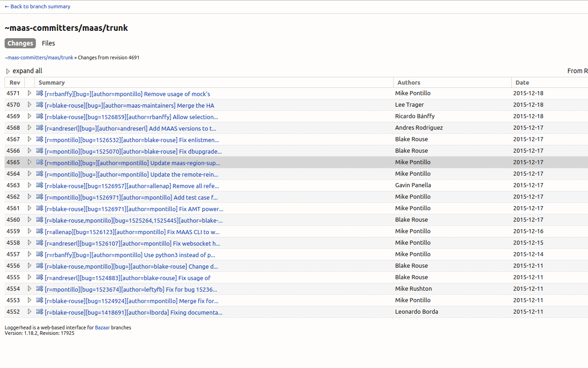Click the diff icon for revision 4565
The width and height of the screenshot is (588, 368).
(x=40, y=162)
